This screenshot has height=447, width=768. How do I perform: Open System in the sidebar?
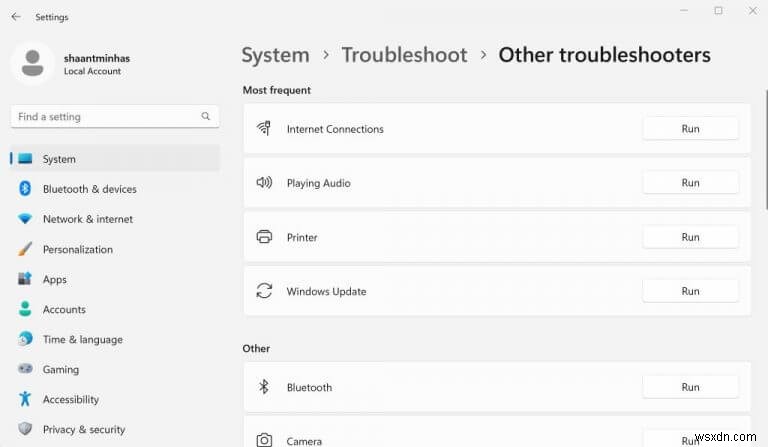coord(115,159)
